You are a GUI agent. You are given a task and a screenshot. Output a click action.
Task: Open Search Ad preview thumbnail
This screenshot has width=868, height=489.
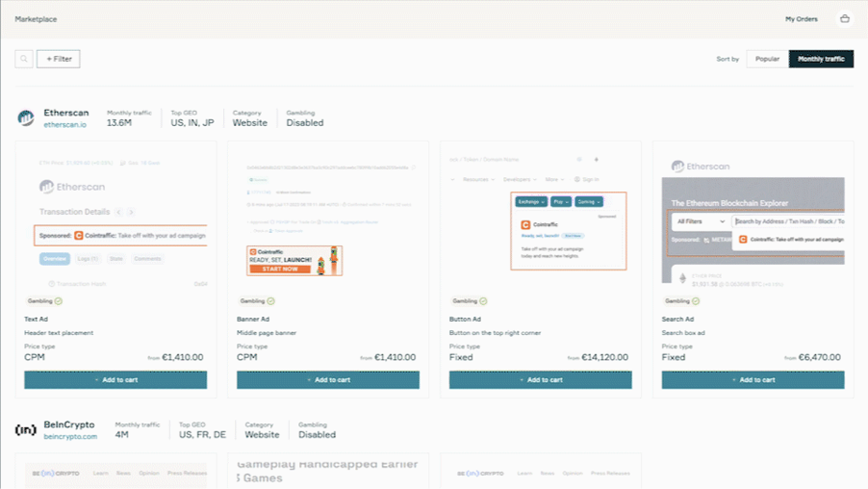(x=753, y=219)
